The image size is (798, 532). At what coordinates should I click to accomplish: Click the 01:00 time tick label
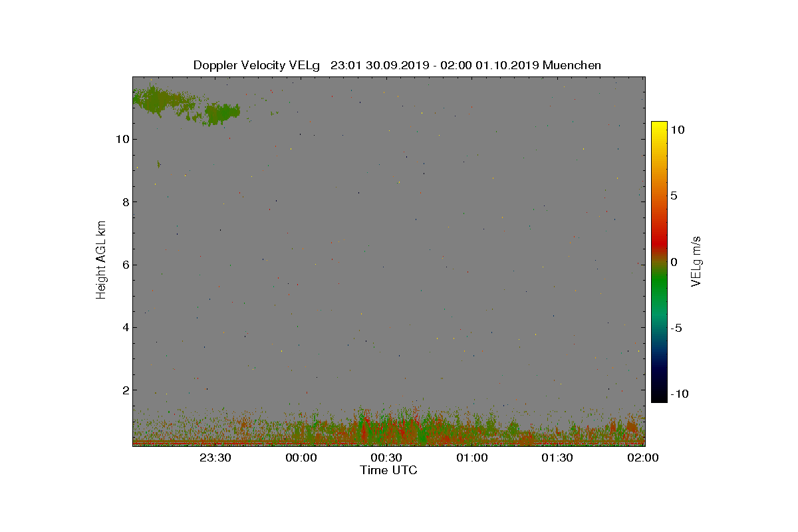pyautogui.click(x=472, y=458)
